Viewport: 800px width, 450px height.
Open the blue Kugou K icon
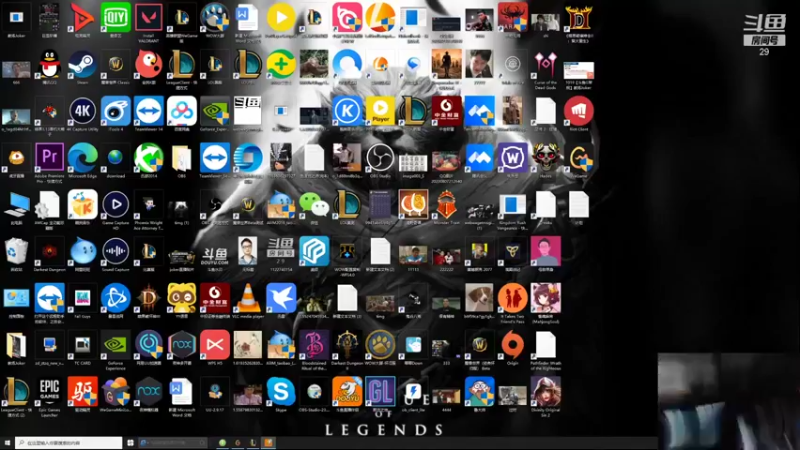pos(347,111)
